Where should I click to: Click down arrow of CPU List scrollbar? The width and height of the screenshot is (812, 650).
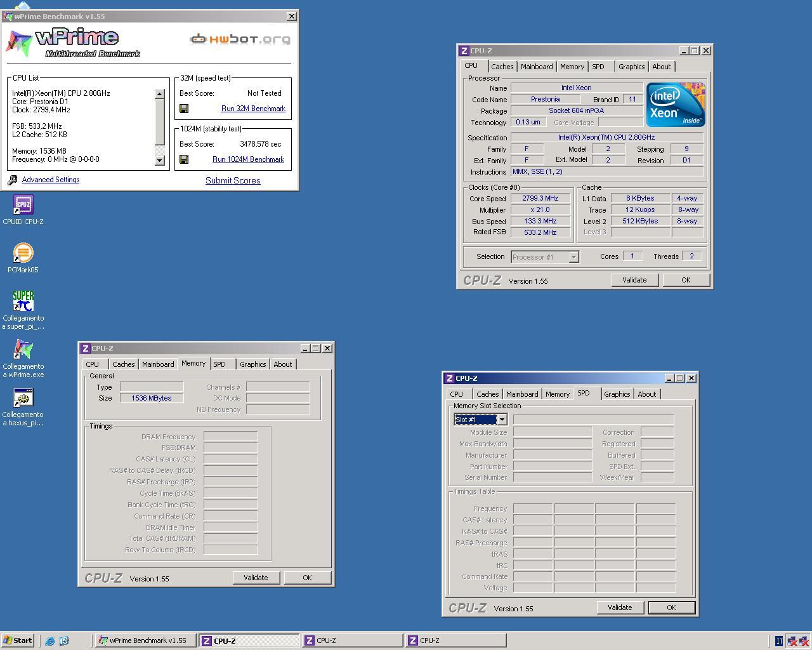click(x=159, y=161)
